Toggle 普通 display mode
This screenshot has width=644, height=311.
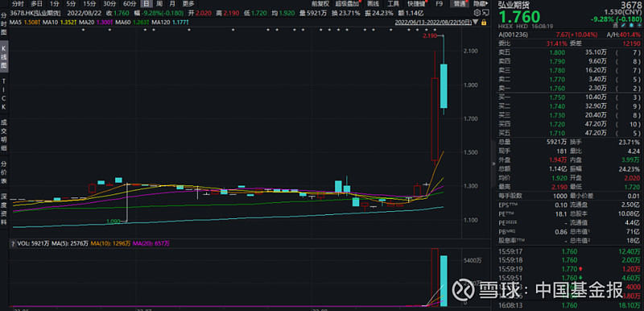[x=459, y=4]
